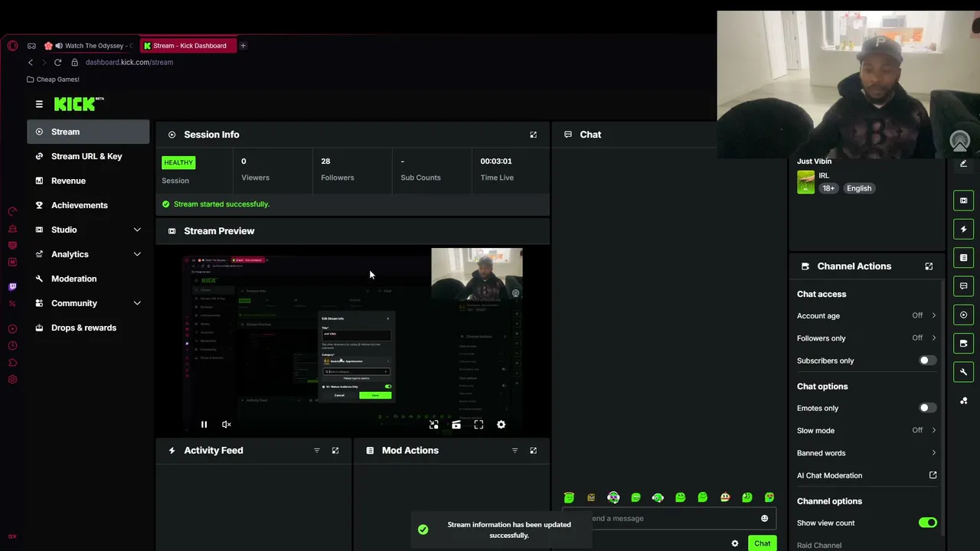Open the Kick hamburger menu
This screenshot has height=551, width=980.
pos(39,104)
